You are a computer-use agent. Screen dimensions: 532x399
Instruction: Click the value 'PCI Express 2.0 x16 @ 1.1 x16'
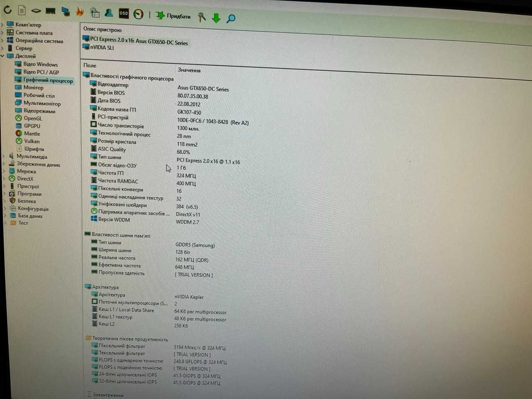pos(208,161)
